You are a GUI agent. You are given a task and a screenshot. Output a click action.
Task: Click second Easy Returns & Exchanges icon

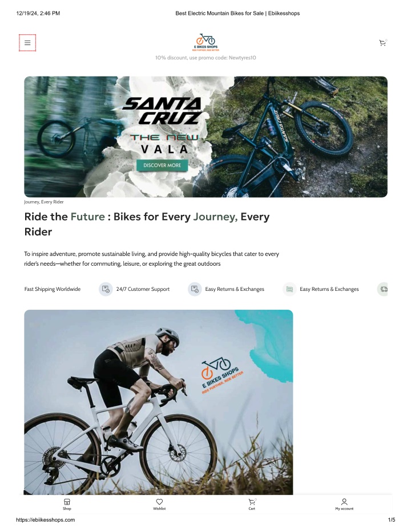289,289
